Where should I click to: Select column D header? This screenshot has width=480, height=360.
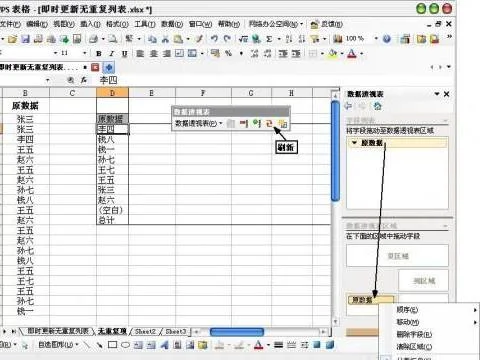(112, 93)
